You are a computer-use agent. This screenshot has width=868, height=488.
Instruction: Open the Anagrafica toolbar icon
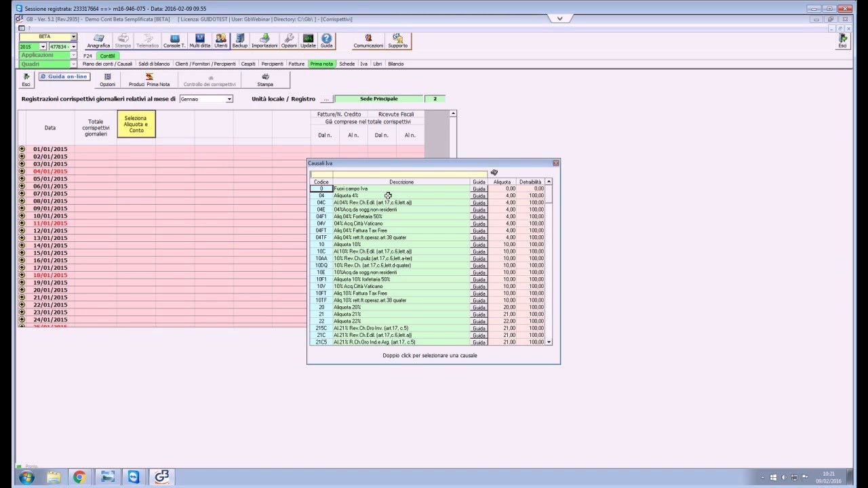point(98,41)
